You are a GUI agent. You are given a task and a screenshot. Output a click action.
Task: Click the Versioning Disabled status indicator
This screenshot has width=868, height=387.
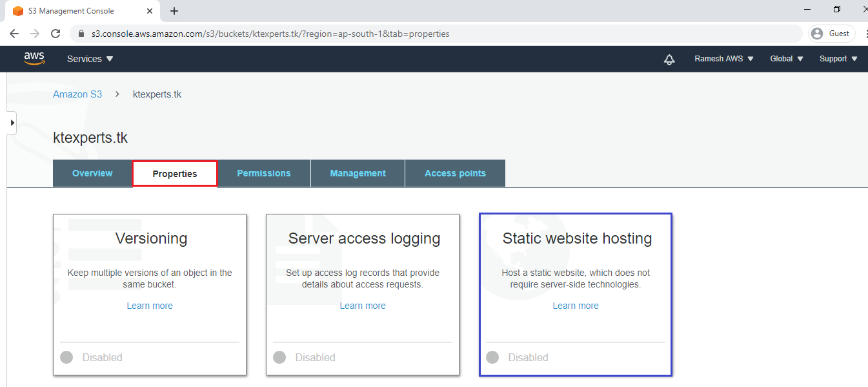click(91, 357)
